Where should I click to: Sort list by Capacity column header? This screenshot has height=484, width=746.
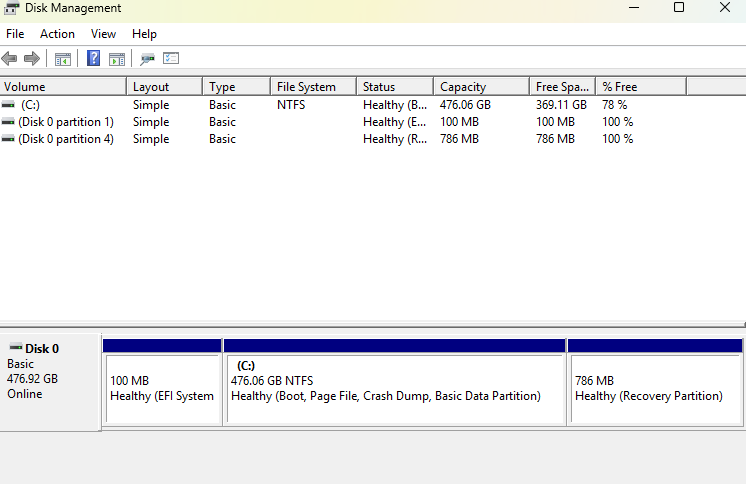pyautogui.click(x=480, y=87)
